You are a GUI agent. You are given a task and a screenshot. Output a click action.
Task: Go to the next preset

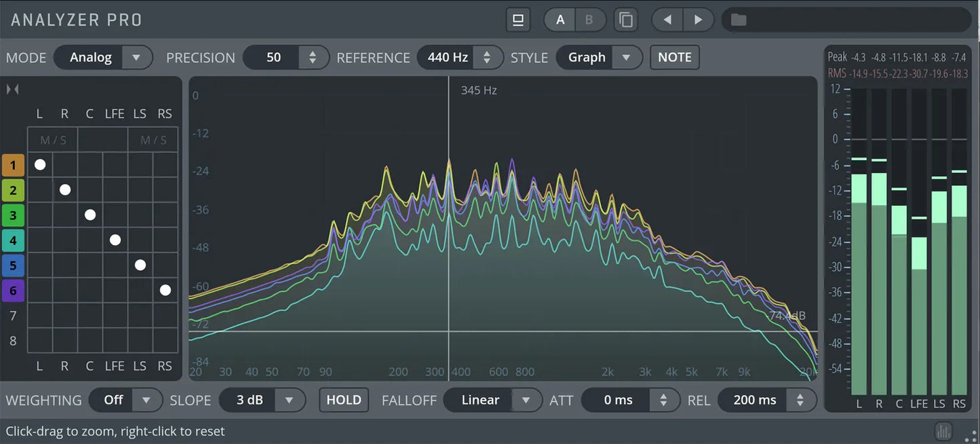pyautogui.click(x=698, y=20)
